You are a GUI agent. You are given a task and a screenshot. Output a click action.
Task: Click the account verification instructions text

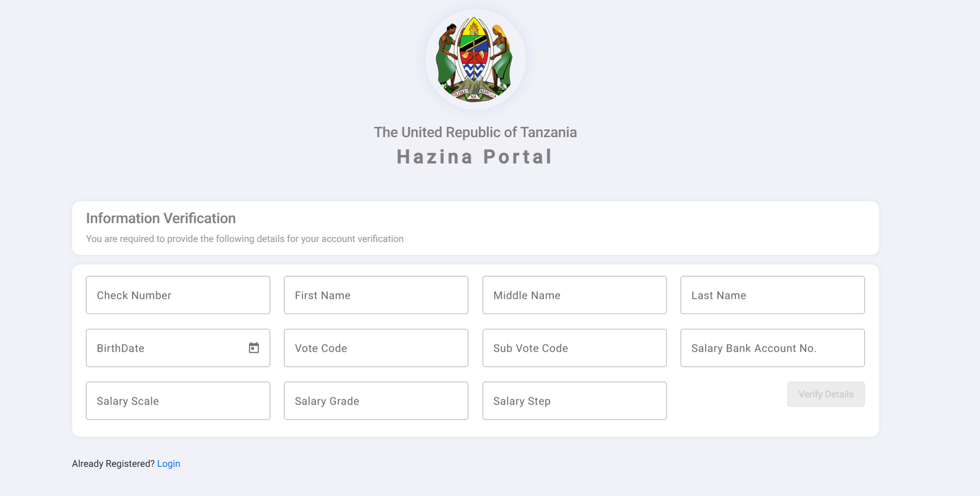tap(244, 239)
